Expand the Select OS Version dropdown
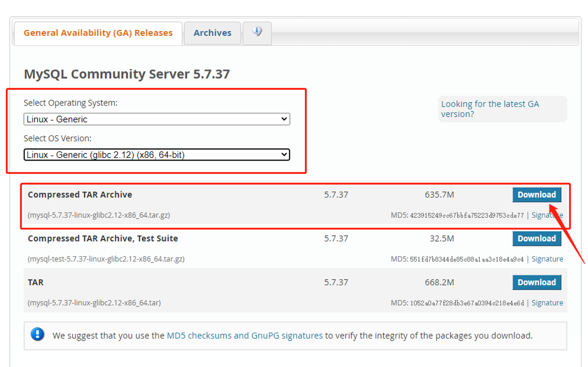Screen dimensions: 588x367 coord(157,155)
